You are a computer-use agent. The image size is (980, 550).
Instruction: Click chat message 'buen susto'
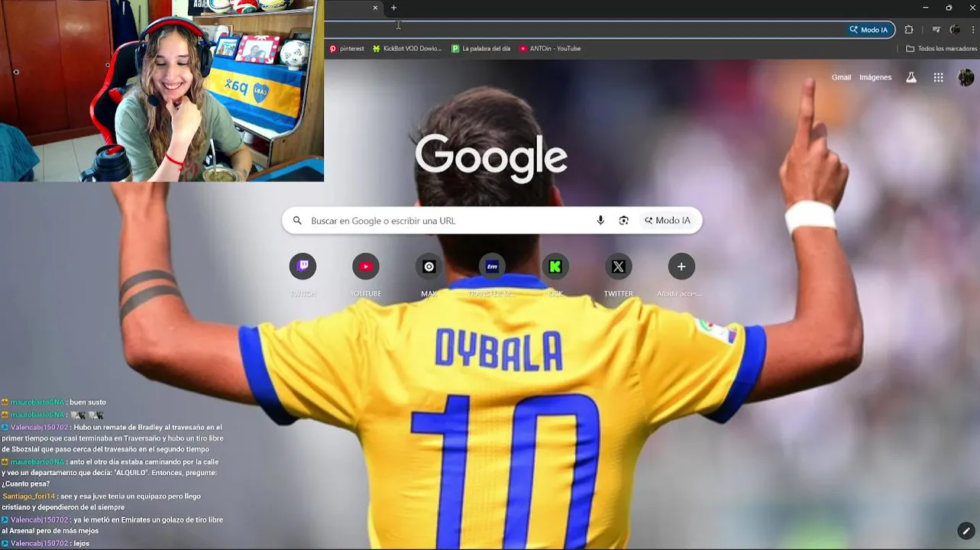pos(88,403)
